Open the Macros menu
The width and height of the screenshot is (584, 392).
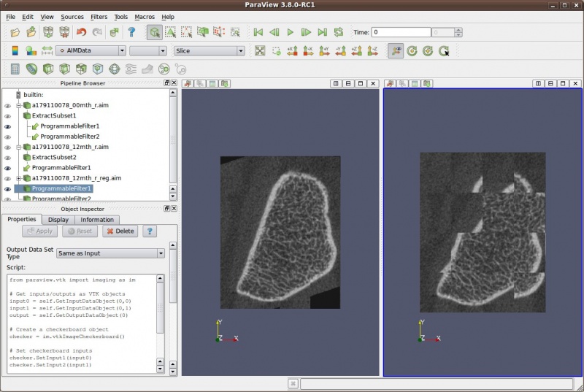[145, 17]
